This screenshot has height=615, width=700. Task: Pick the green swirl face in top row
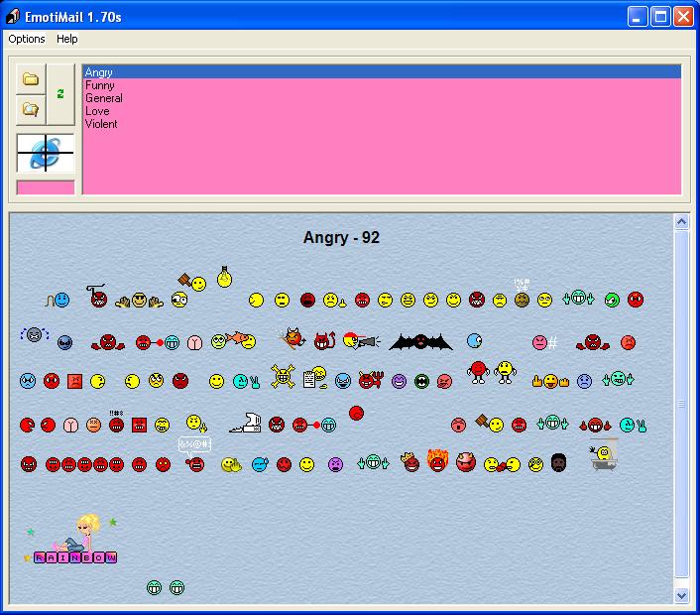[x=612, y=300]
